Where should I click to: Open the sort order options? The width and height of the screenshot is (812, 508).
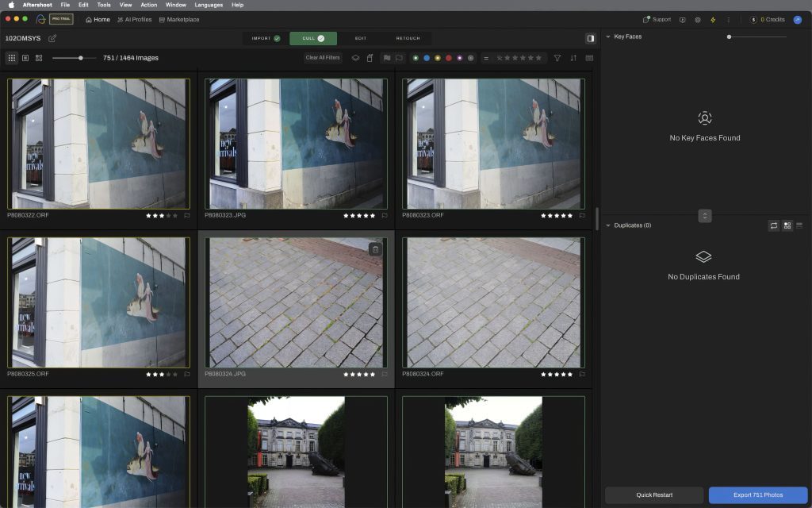[x=573, y=58]
